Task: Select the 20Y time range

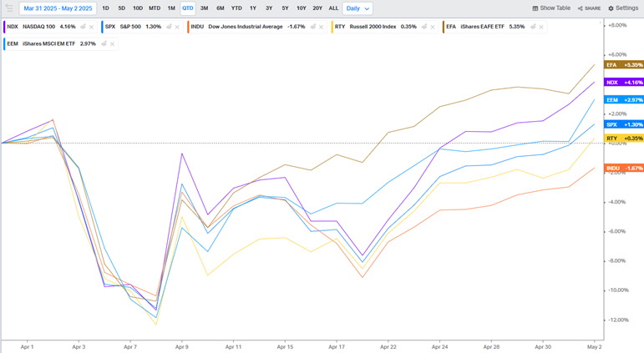Action: point(317,8)
